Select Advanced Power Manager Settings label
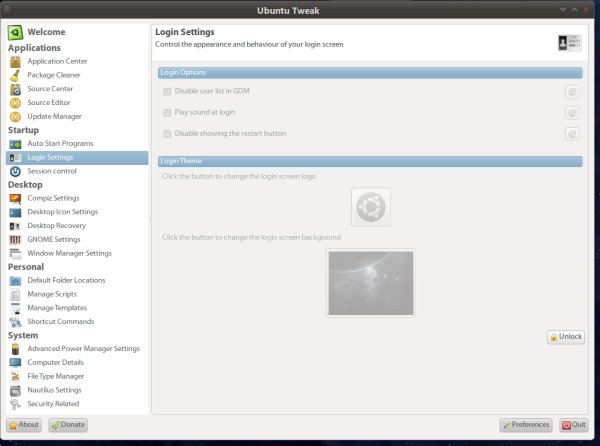Image resolution: width=600 pixels, height=446 pixels. click(x=83, y=348)
